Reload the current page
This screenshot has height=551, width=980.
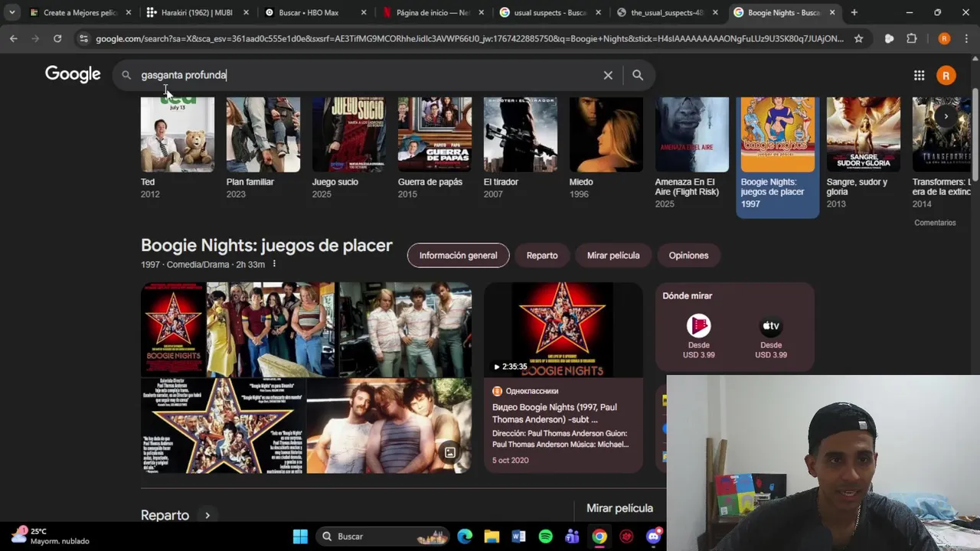(x=57, y=38)
